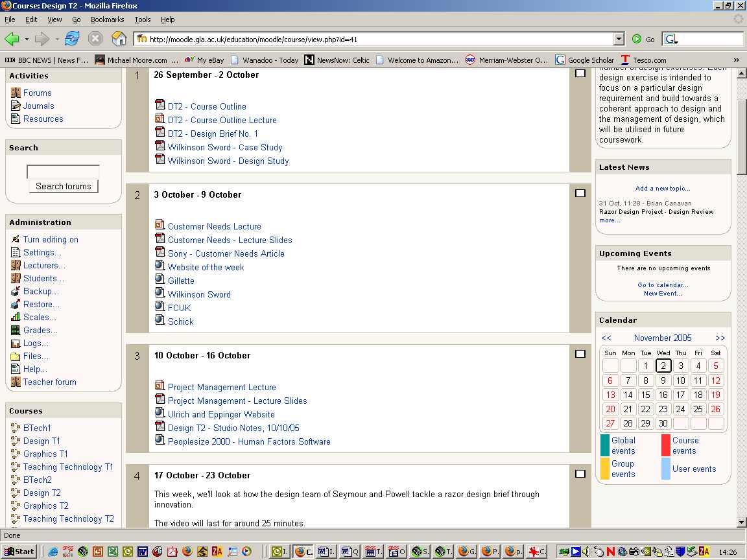747x560 pixels.
Task: Open the search engine selector dropdown
Action: pos(671,39)
